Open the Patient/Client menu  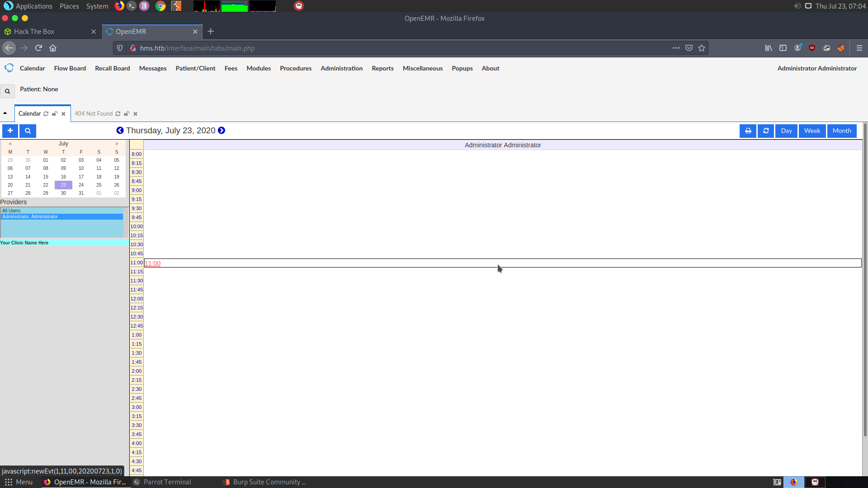pyautogui.click(x=195, y=68)
